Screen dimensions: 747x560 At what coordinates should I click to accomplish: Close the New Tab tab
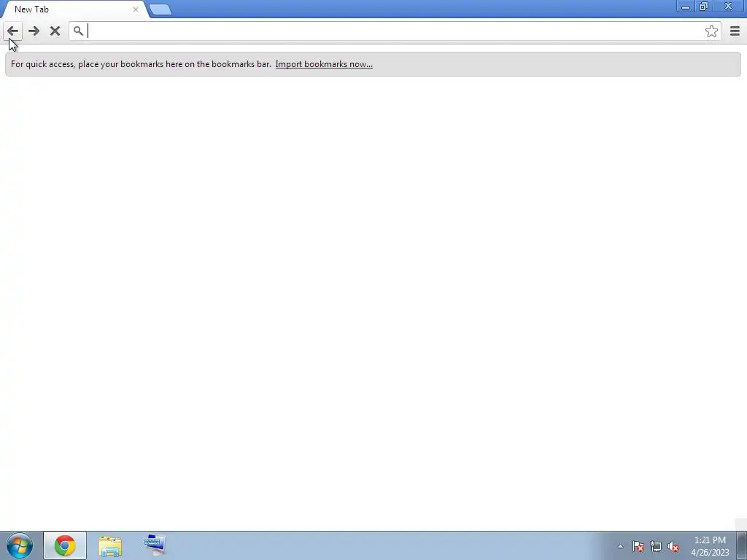click(135, 9)
